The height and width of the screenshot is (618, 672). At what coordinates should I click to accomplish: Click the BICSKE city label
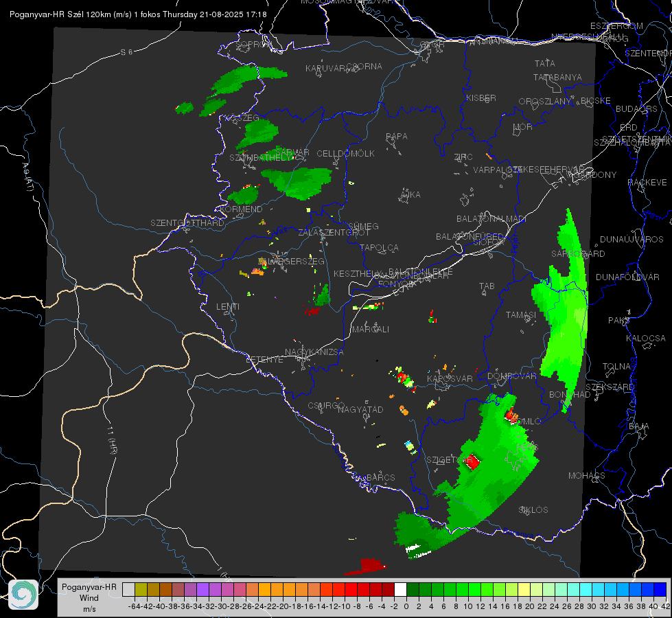595,101
